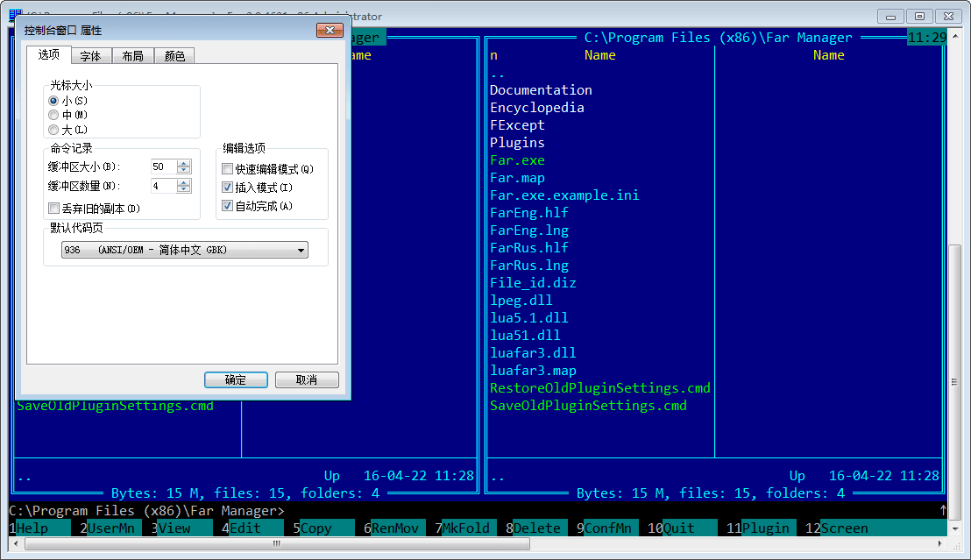This screenshot has height=560, width=971.
Task: Select SaveOldPluginSettings.cmd in right panel
Action: (588, 406)
